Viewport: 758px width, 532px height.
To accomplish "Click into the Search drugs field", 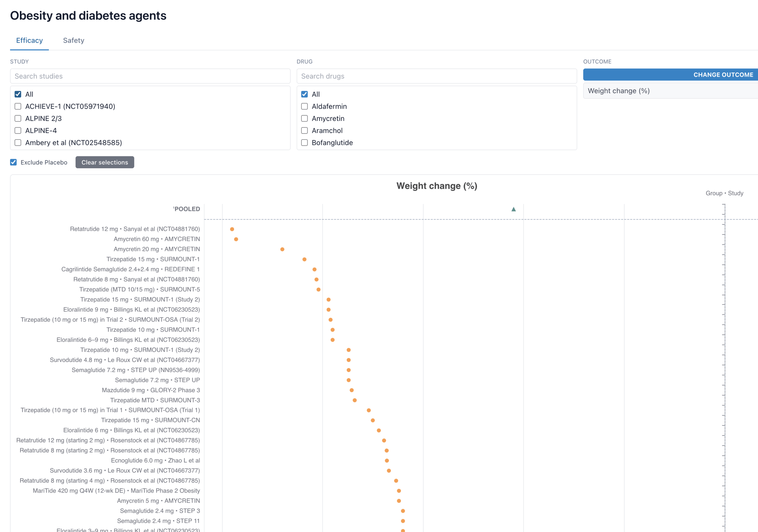I will coord(436,76).
